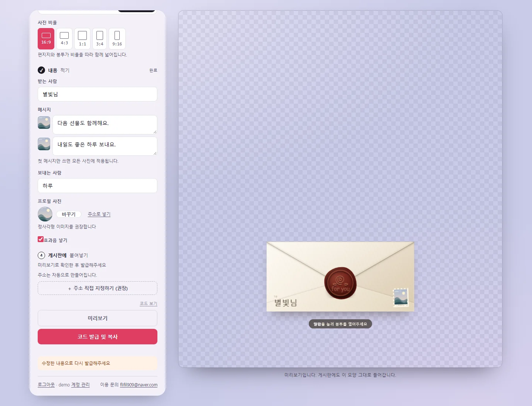Viewport: 532px width, 406px height.
Task: Click the 미리보기 button
Action: (x=98, y=318)
